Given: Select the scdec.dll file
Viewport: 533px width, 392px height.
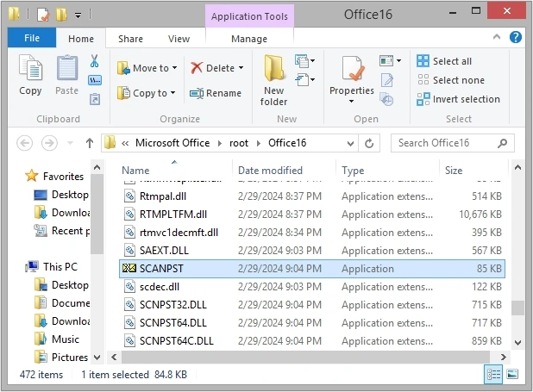Looking at the screenshot, I should (x=312, y=287).
